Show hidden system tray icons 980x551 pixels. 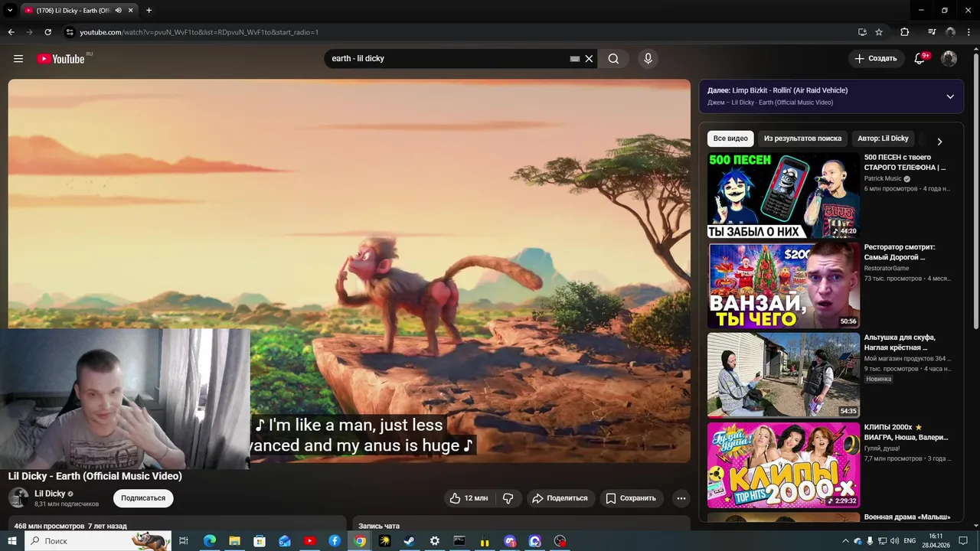[845, 541]
